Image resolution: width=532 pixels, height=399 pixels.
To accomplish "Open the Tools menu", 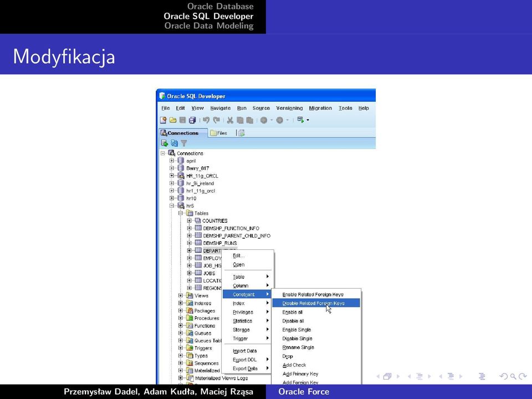I will [x=345, y=108].
